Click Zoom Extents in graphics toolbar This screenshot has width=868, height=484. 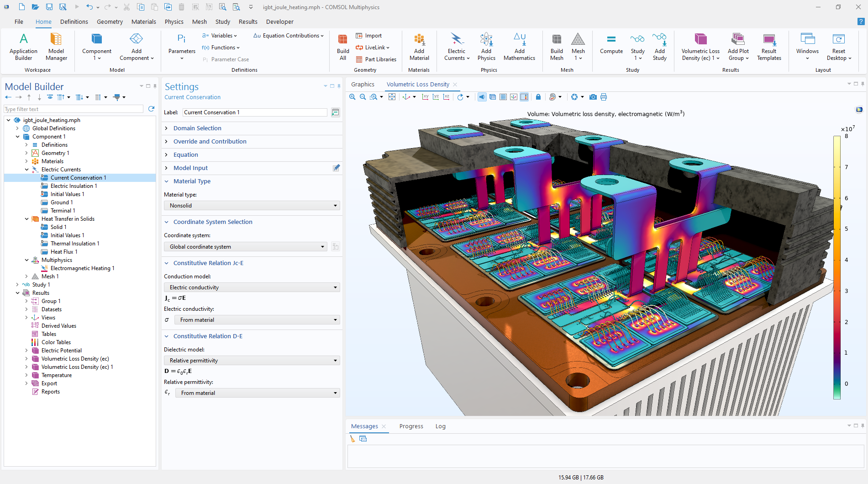point(392,97)
